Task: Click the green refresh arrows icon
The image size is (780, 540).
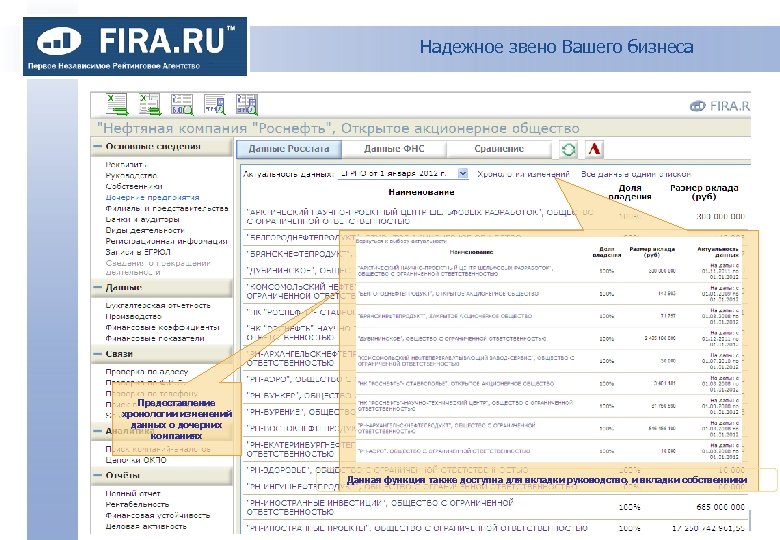Action: coord(568,149)
